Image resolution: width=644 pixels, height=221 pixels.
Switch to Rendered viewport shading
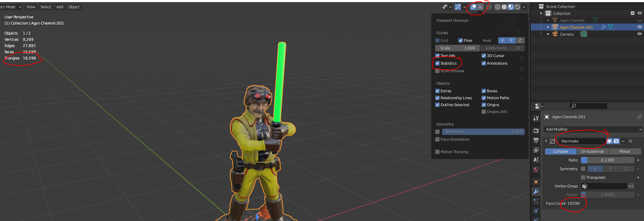517,7
